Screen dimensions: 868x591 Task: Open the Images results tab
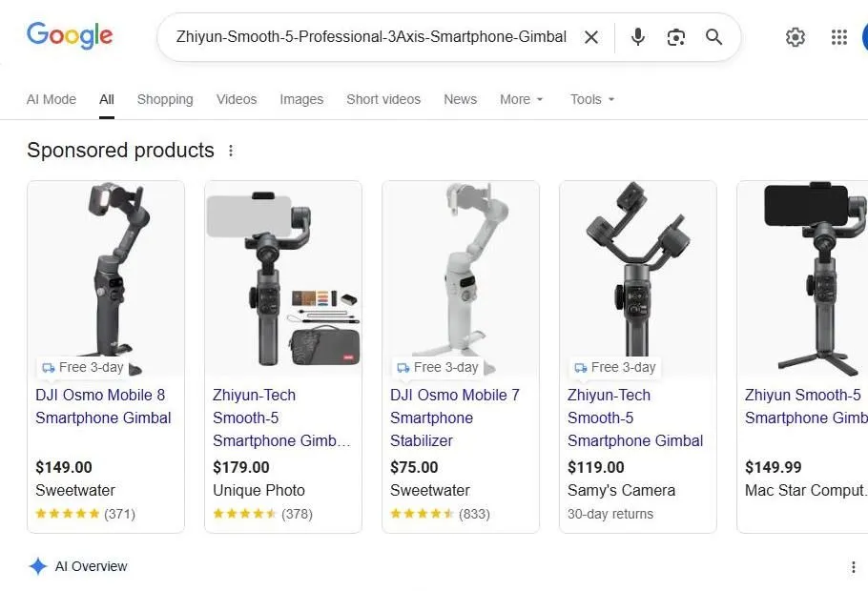[301, 99]
